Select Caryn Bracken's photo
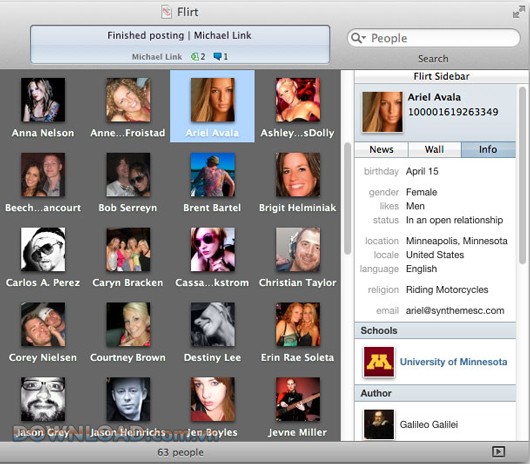This screenshot has width=530, height=464. click(128, 249)
